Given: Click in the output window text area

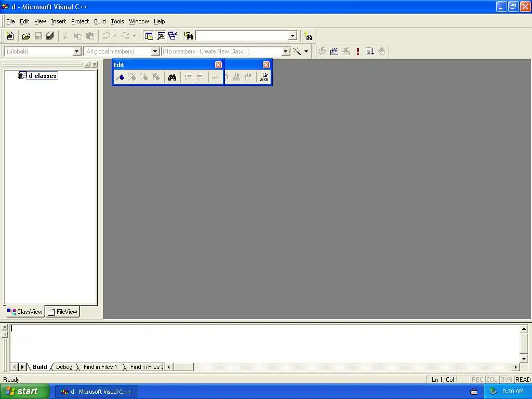Looking at the screenshot, I should (264, 343).
